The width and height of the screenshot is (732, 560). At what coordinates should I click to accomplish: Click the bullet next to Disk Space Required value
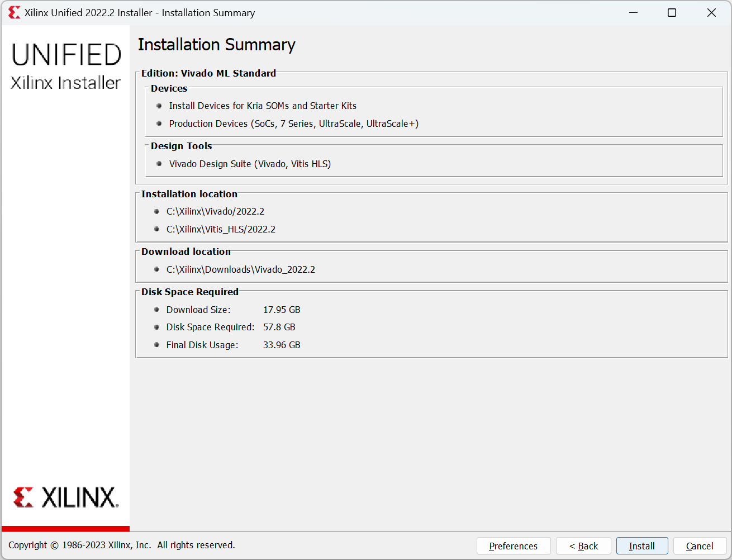pyautogui.click(x=156, y=327)
